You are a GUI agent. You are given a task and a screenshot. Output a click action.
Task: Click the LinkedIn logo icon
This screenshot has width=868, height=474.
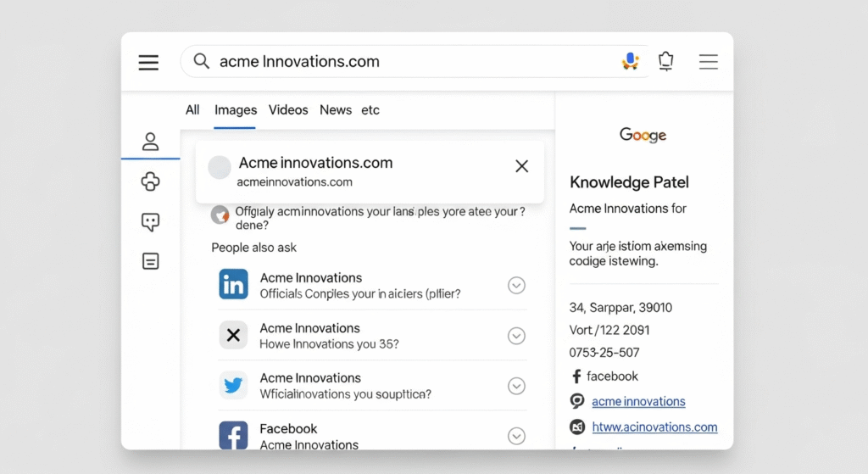(x=233, y=285)
